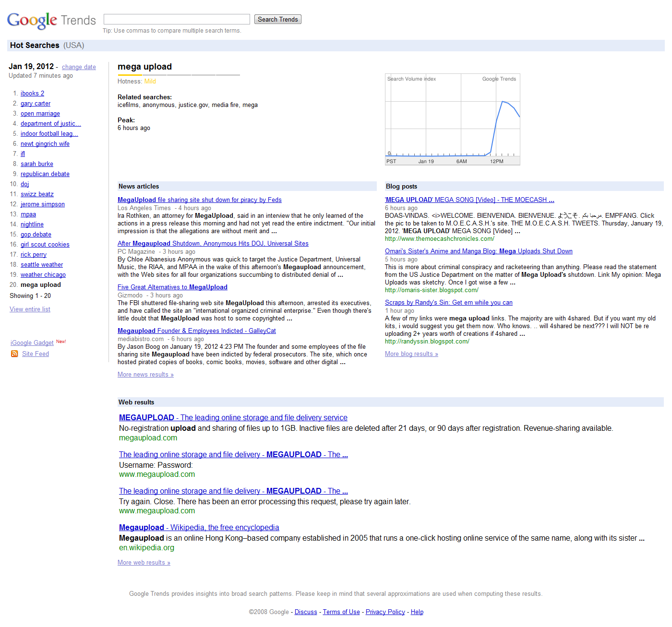Open MegaUpload shut down by Feds article
Screen dimensions: 672x627
coord(200,200)
